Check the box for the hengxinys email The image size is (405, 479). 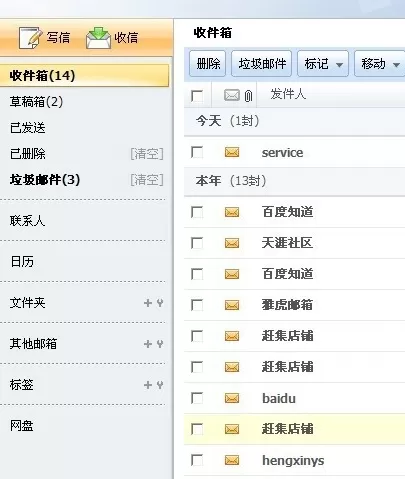pos(197,460)
